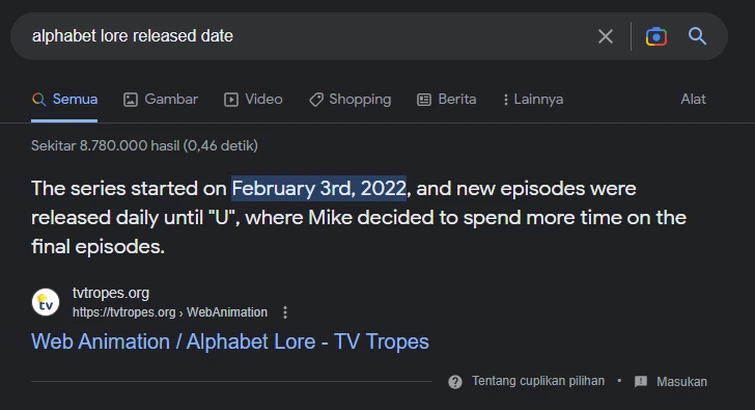Open the Video results tab
This screenshot has height=410, width=755.
253,99
